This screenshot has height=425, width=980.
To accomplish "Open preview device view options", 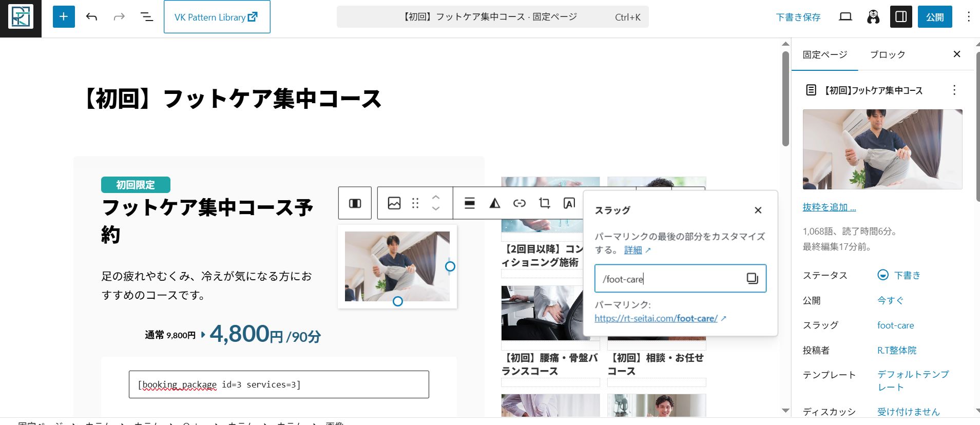I will pos(845,17).
